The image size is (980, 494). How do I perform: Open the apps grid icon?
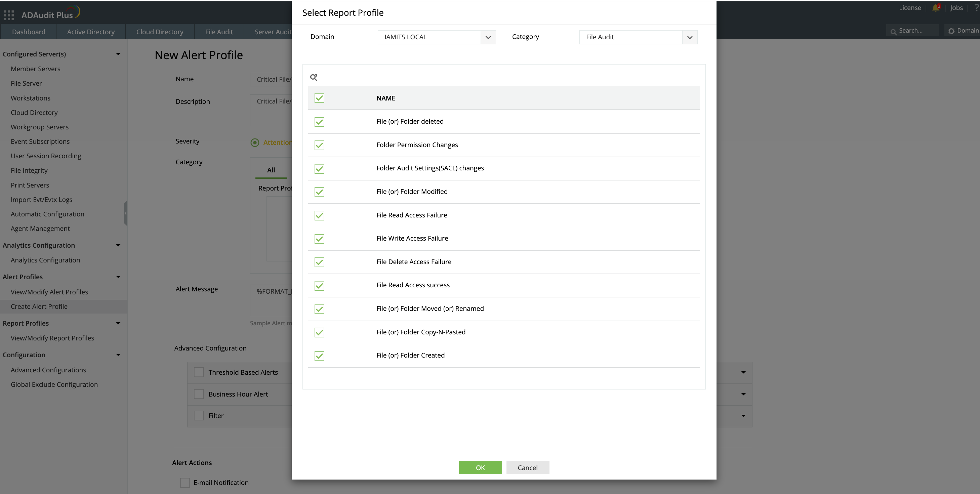click(8, 15)
